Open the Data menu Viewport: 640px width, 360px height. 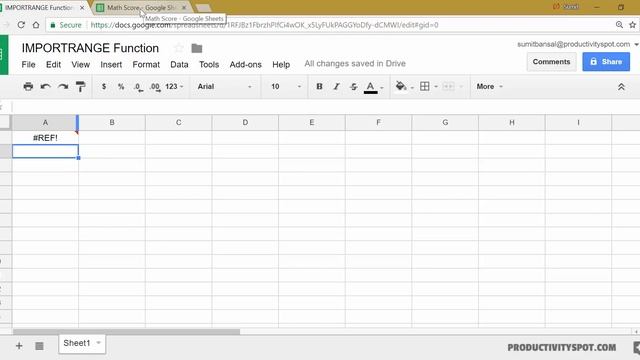pos(179,64)
